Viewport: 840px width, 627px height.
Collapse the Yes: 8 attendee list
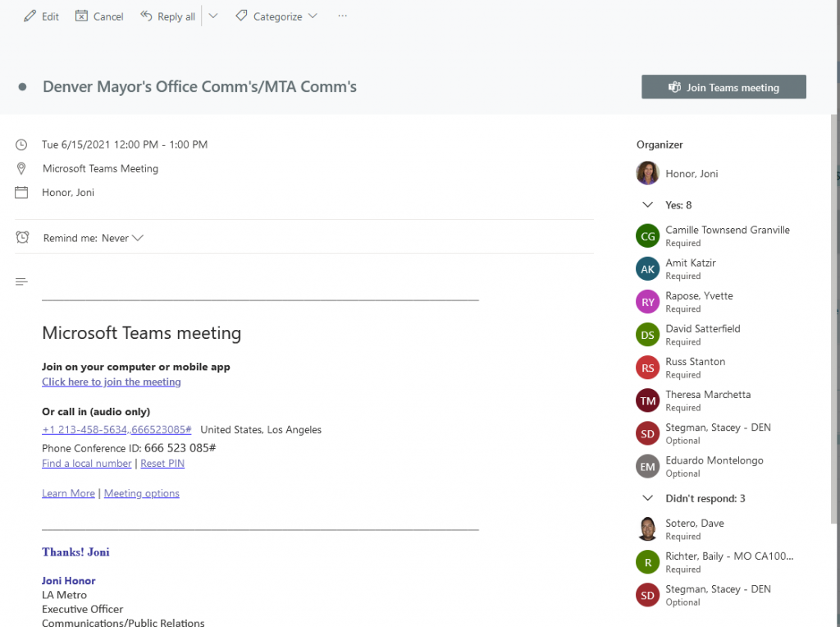point(648,204)
